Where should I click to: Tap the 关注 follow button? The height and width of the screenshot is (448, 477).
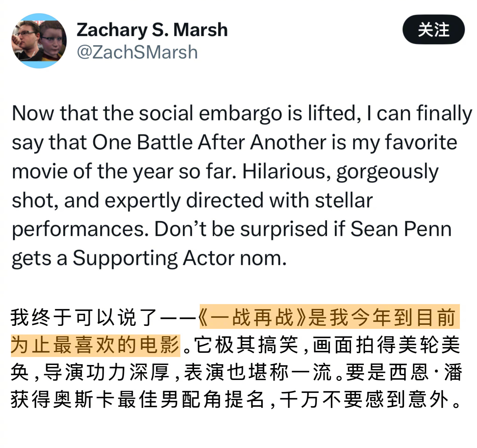coord(433,29)
